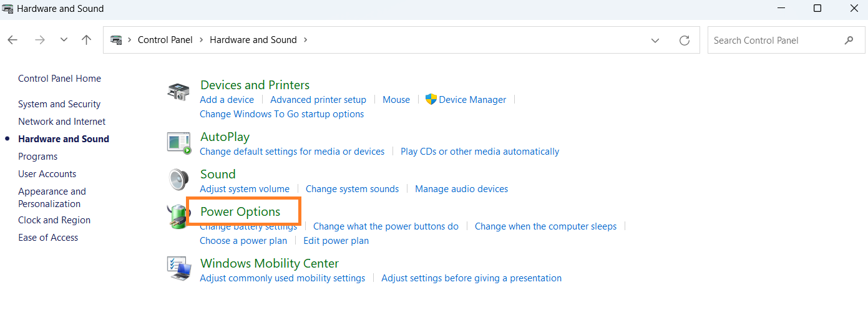Viewport: 868px width, 310px height.
Task: Open Change system sounds link
Action: tap(352, 189)
